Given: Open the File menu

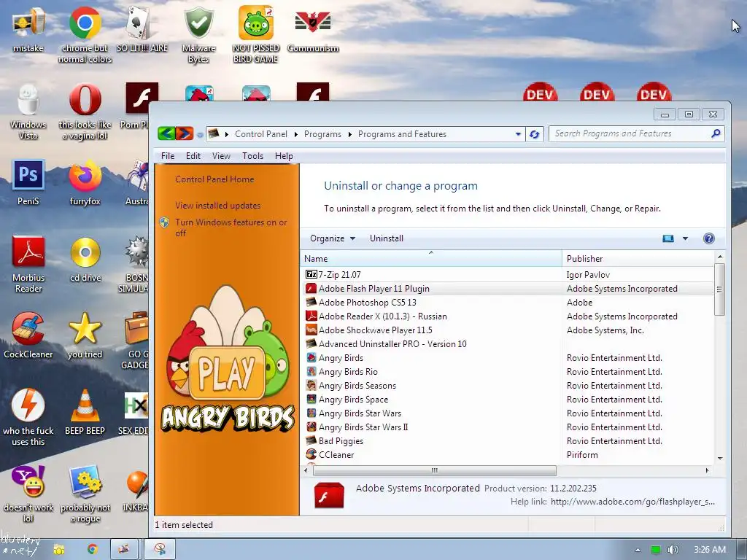Looking at the screenshot, I should click(168, 156).
